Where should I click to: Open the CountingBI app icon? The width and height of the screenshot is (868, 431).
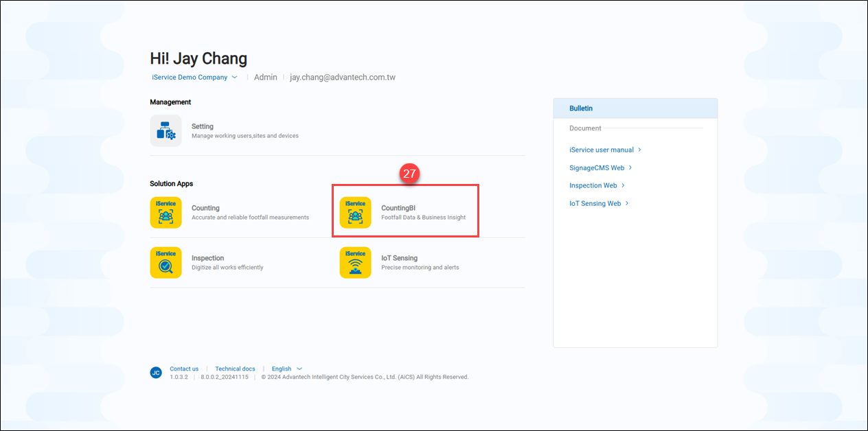(355, 212)
